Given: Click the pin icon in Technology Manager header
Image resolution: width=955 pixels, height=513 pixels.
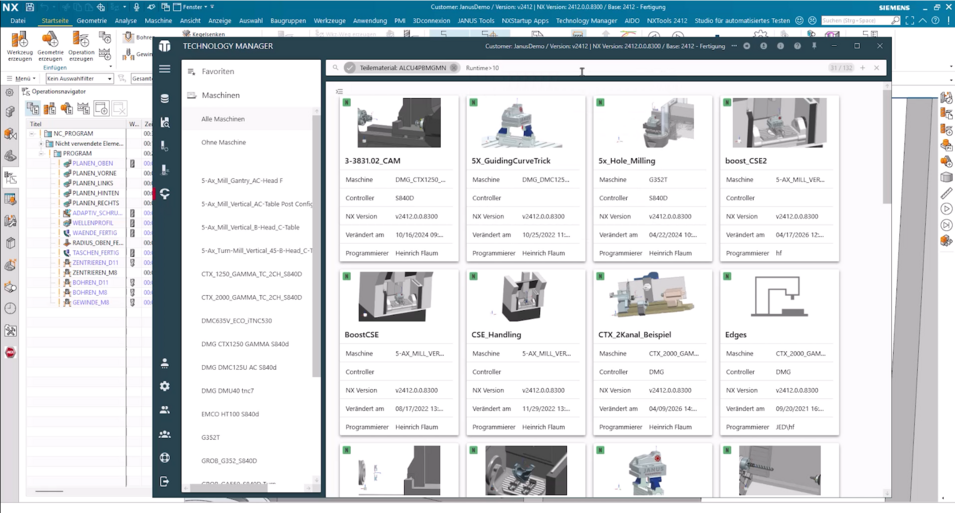Looking at the screenshot, I should coord(814,46).
